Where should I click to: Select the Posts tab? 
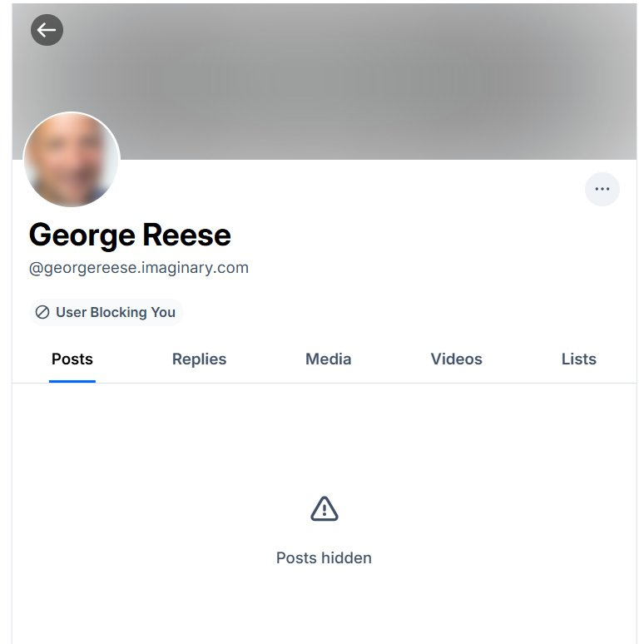click(x=72, y=359)
